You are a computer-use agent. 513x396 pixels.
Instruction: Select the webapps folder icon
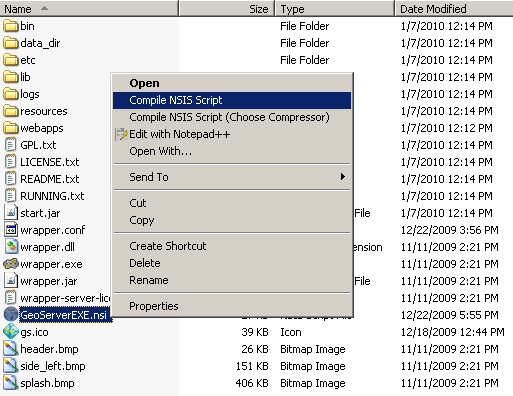click(11, 128)
